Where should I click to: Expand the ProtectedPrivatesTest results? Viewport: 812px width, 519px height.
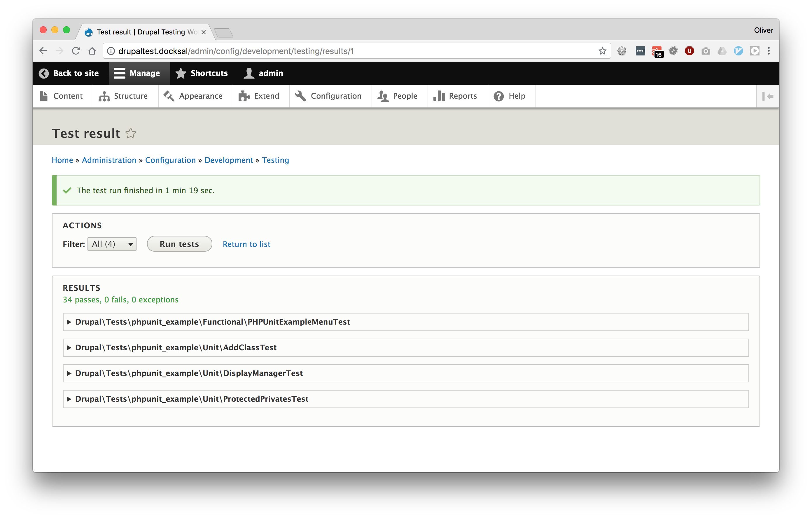point(191,399)
